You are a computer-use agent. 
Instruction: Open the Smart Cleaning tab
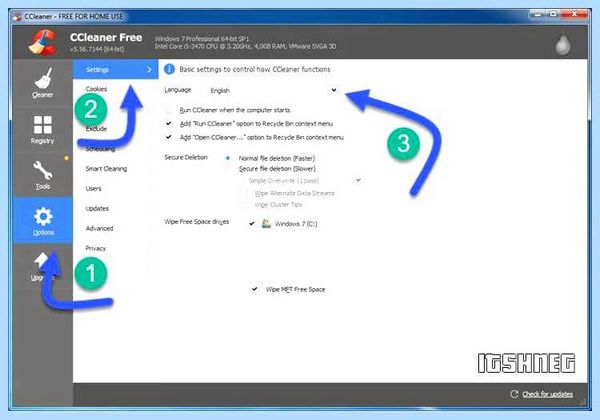(x=106, y=168)
